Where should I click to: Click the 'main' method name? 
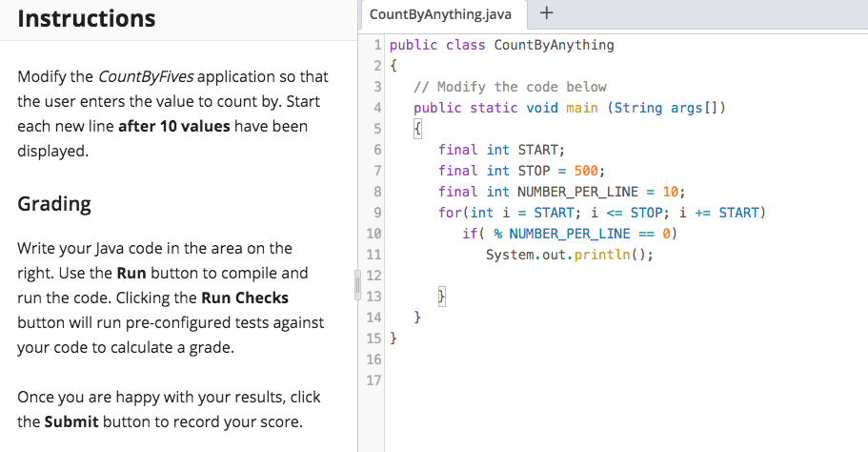pos(582,108)
